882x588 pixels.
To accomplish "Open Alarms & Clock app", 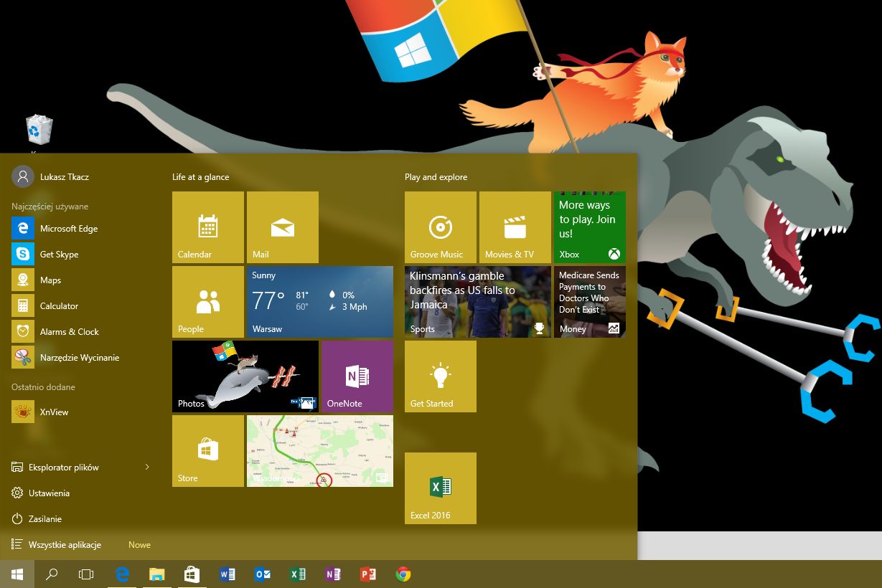I will tap(80, 331).
